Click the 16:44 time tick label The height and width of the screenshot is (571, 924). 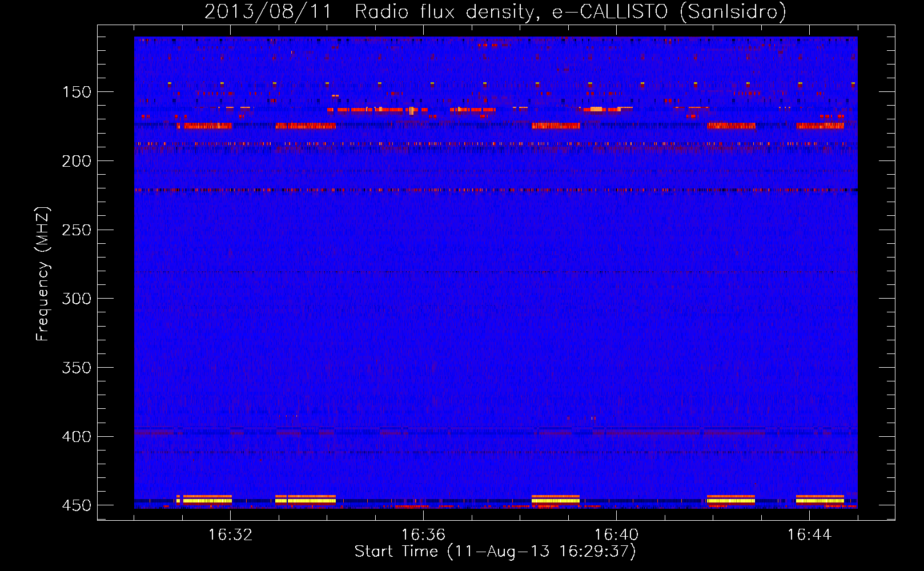pos(809,535)
